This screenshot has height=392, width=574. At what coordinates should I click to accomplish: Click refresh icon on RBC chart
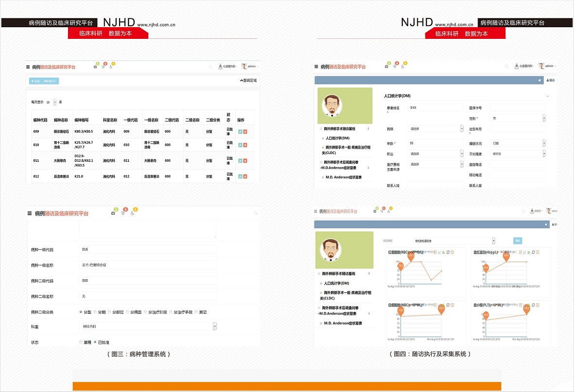click(448, 252)
